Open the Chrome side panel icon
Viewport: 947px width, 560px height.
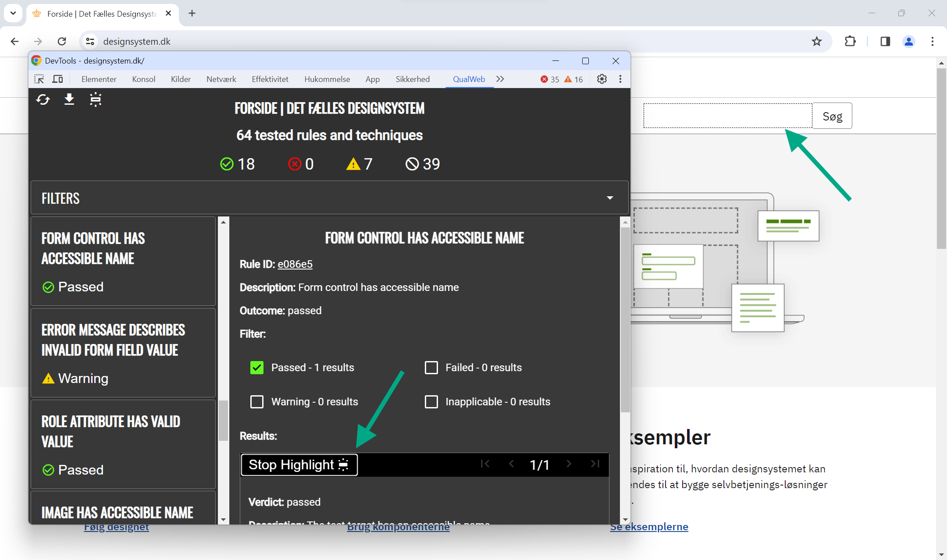tap(885, 41)
